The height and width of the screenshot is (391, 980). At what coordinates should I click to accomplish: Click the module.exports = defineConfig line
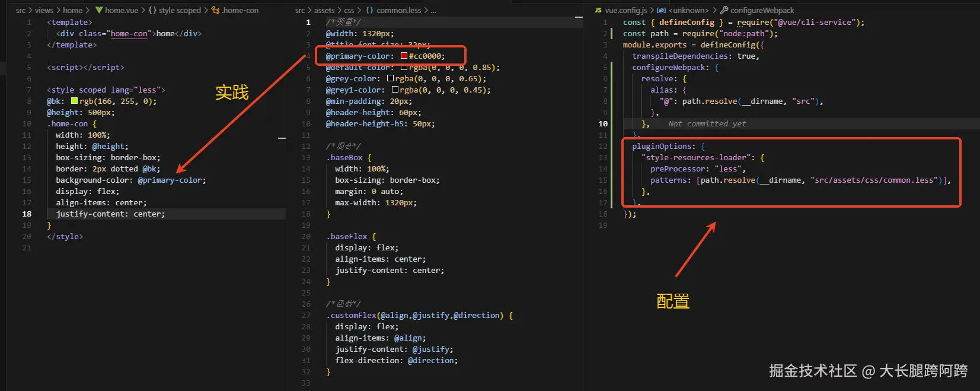pos(694,44)
